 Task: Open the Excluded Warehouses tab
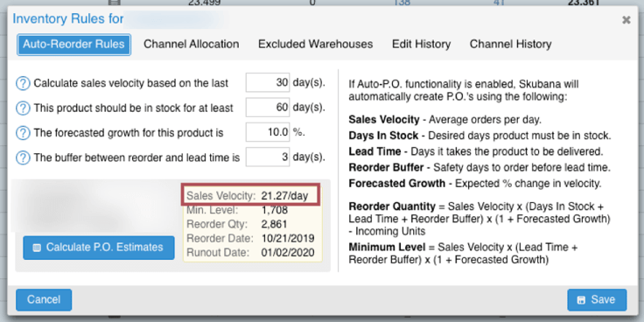(315, 45)
